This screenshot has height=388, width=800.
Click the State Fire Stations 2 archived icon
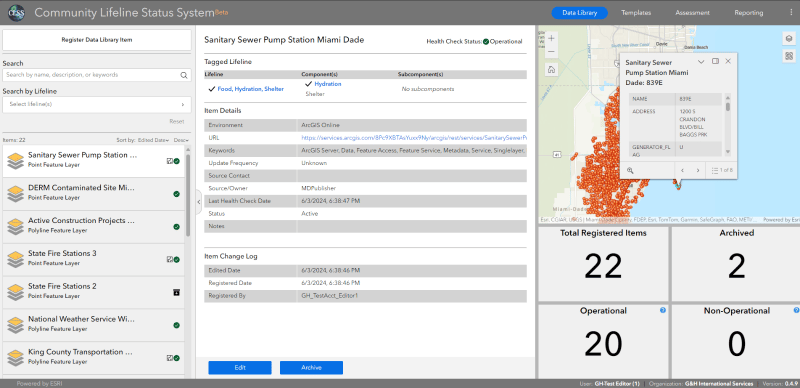176,292
